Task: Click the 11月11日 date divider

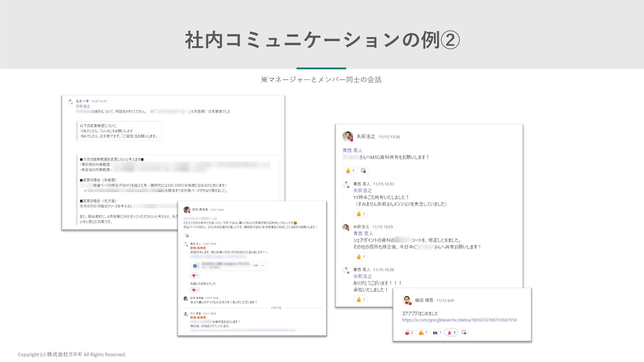Action: click(276, 308)
